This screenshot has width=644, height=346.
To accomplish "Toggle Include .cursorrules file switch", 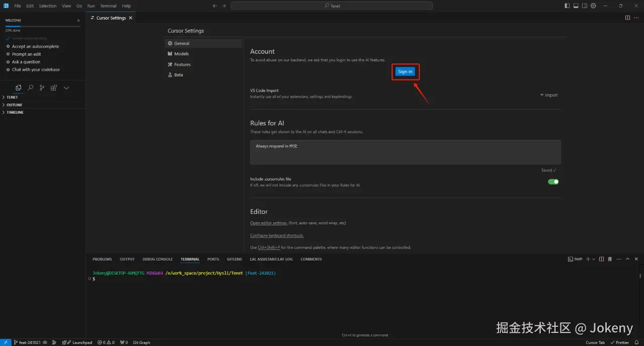I will [553, 182].
